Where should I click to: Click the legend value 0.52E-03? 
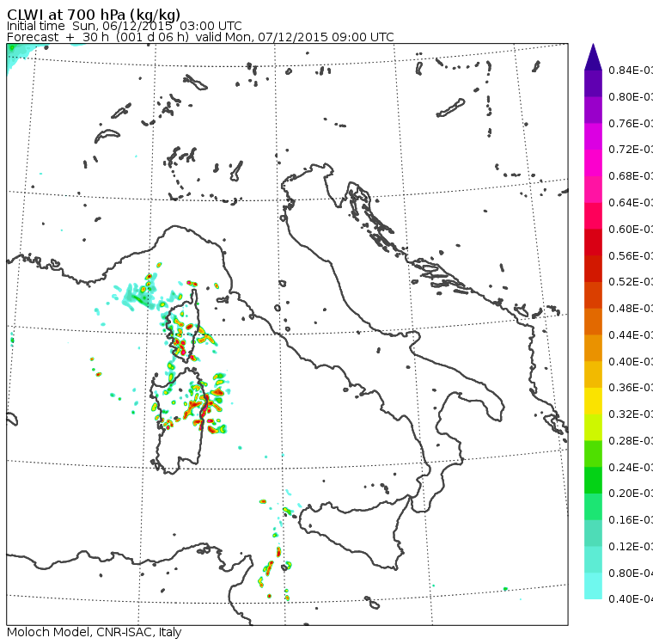click(x=631, y=282)
